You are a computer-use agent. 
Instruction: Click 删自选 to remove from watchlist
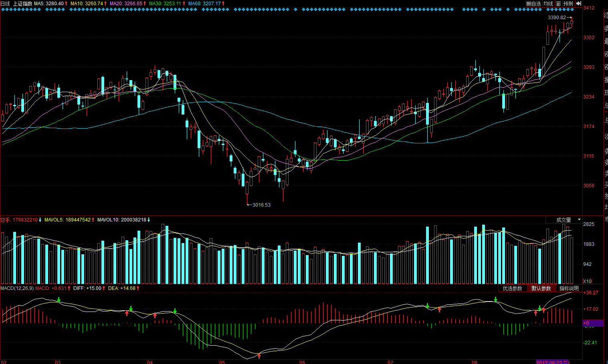[533, 4]
